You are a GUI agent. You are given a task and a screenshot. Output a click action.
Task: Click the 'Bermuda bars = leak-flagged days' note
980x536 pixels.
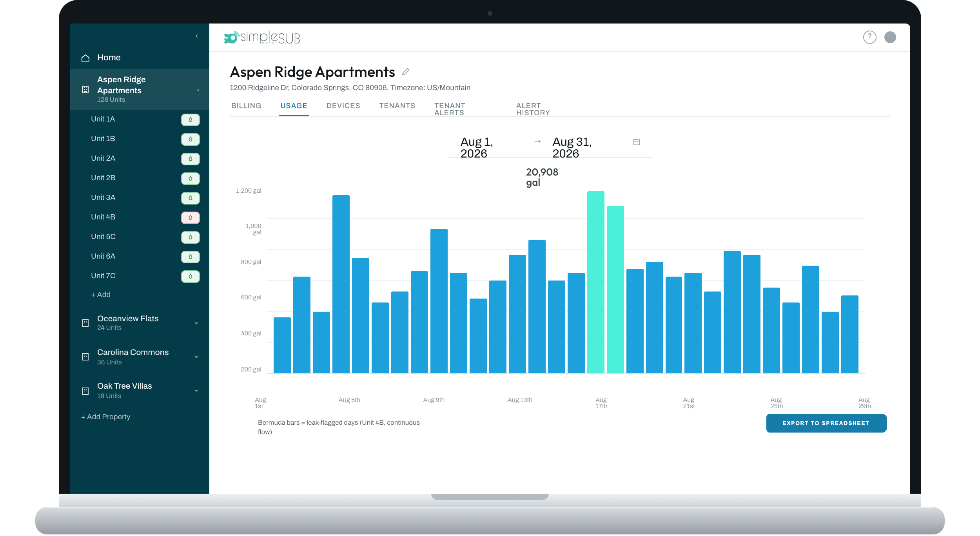pos(339,427)
